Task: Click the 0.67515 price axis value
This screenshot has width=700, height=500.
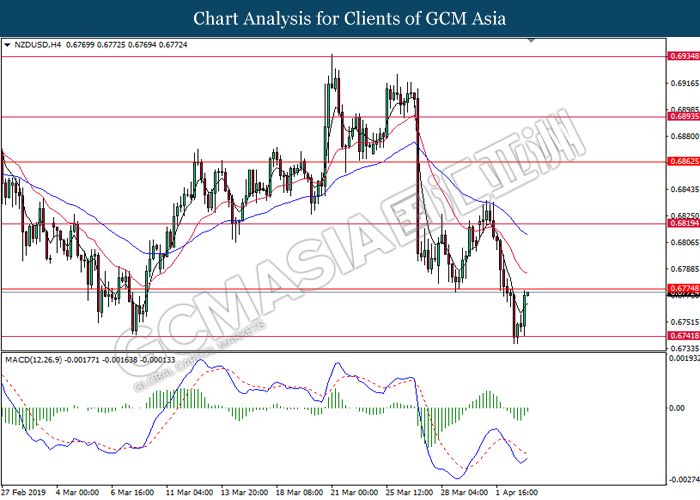Action: coord(685,322)
